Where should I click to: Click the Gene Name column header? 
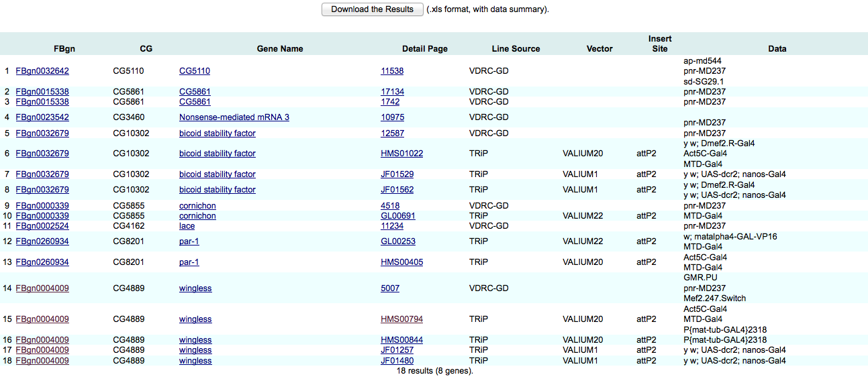(x=280, y=49)
